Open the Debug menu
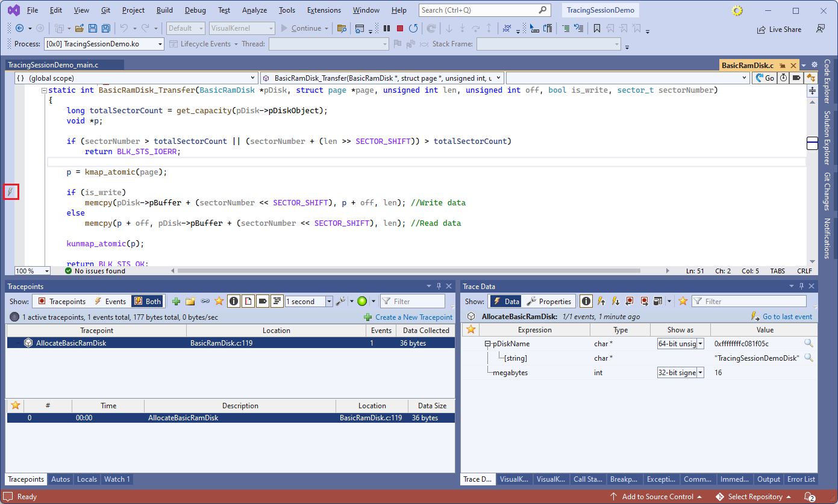 pyautogui.click(x=195, y=10)
